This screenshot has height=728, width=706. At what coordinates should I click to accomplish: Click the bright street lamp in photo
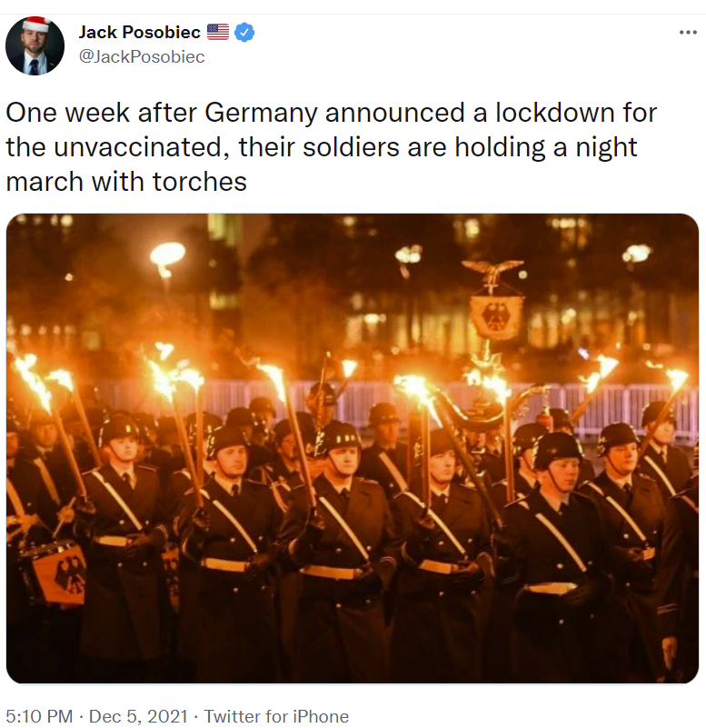pyautogui.click(x=167, y=256)
